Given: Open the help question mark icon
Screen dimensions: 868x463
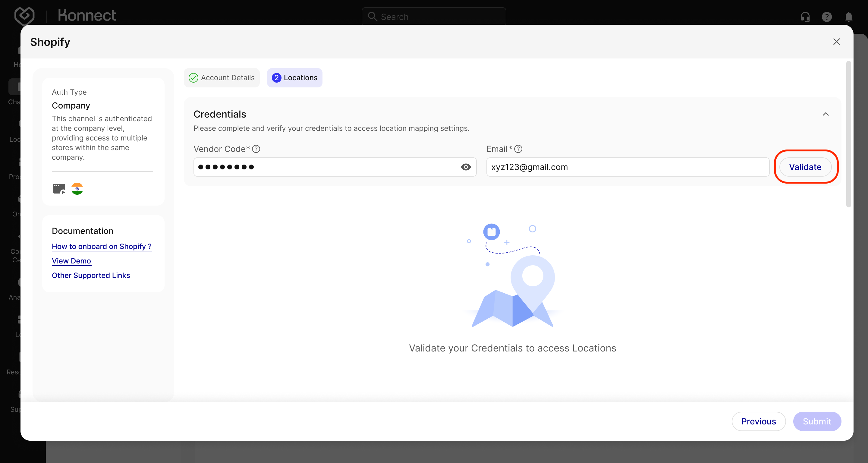Looking at the screenshot, I should coord(826,17).
